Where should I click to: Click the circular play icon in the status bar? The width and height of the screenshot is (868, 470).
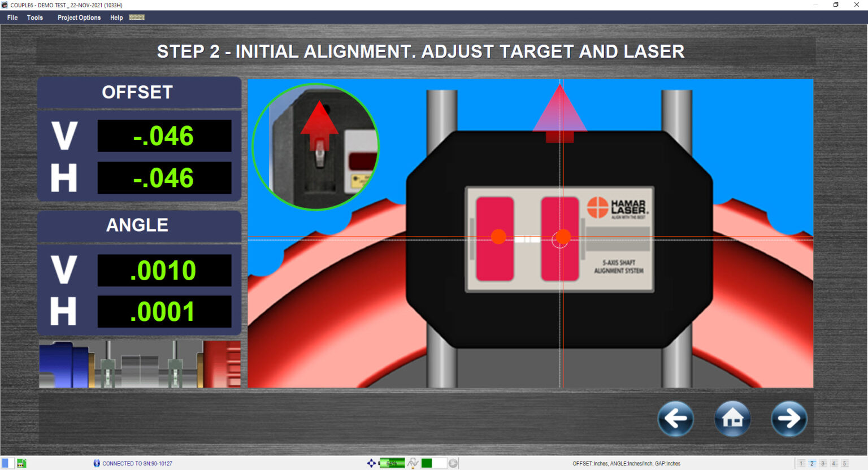[x=453, y=463]
